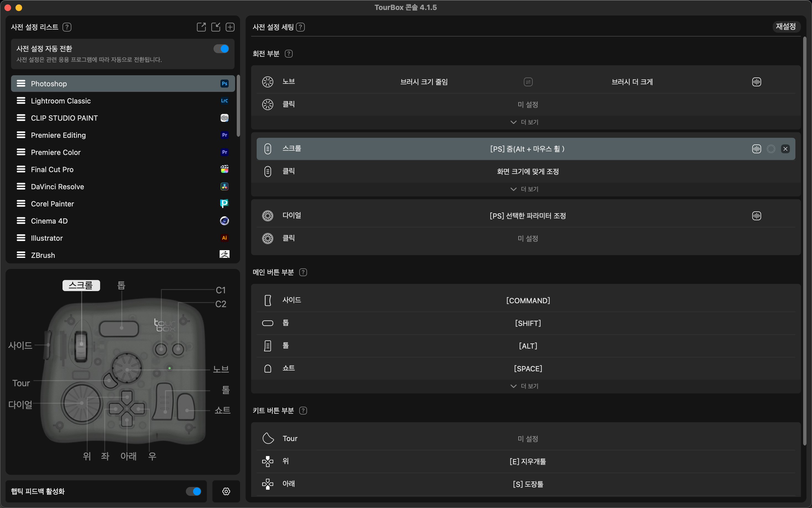Click haptic icon in the 노브 row
Image resolution: width=812 pixels, height=508 pixels.
pyautogui.click(x=756, y=82)
